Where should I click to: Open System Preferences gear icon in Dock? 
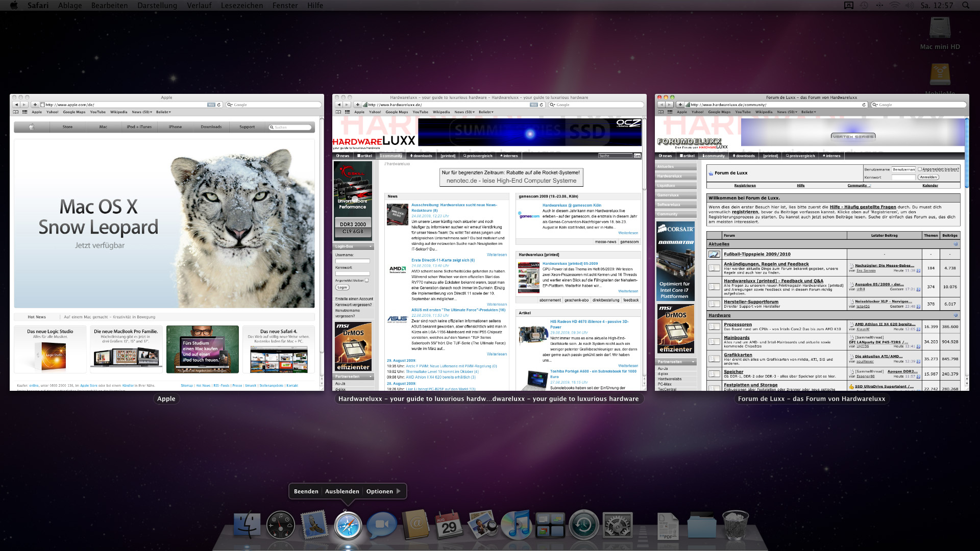click(x=617, y=525)
